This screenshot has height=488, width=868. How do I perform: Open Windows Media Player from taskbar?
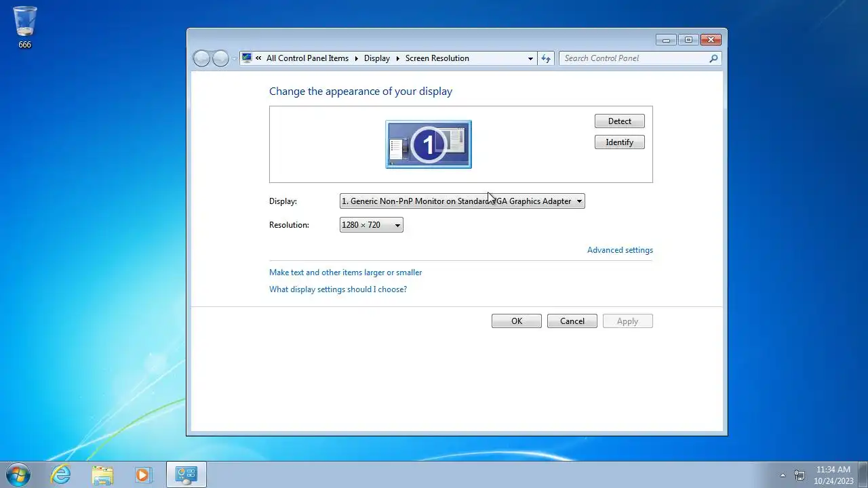143,474
